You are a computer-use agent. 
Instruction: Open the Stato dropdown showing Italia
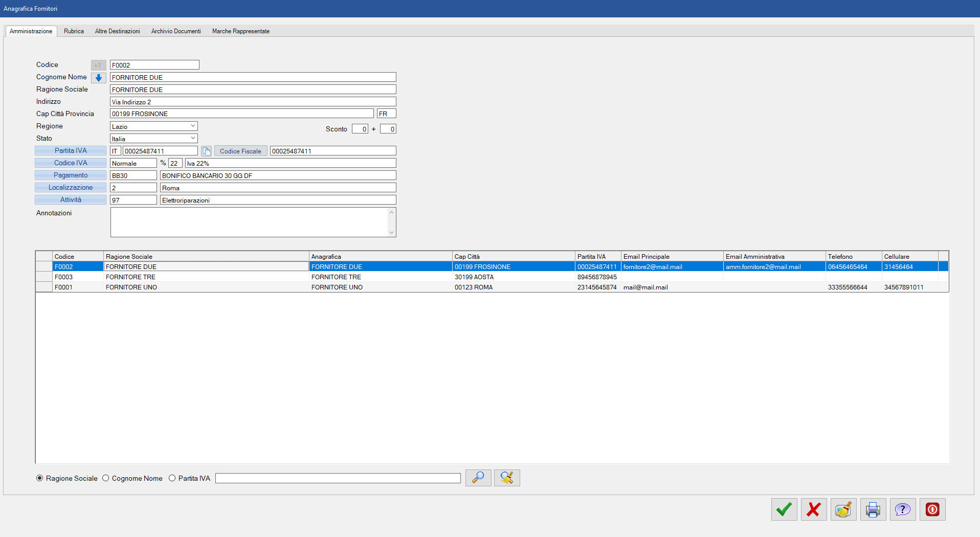point(193,138)
